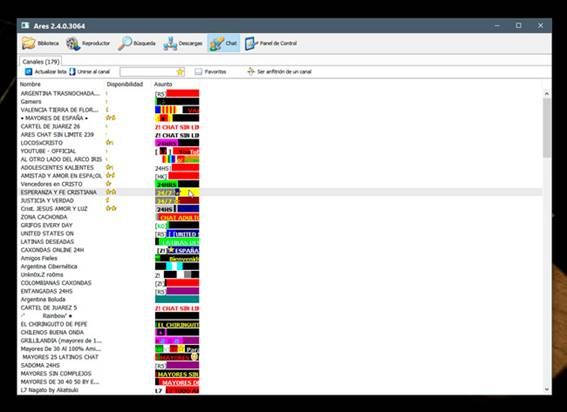Click the Actualizar lista refresh button

(46, 72)
